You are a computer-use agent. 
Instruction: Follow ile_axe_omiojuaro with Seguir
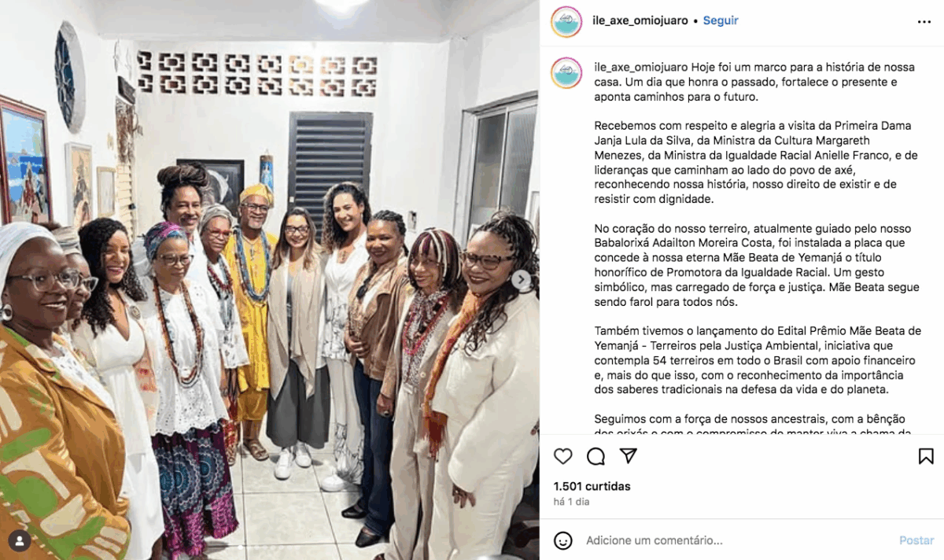pos(721,20)
